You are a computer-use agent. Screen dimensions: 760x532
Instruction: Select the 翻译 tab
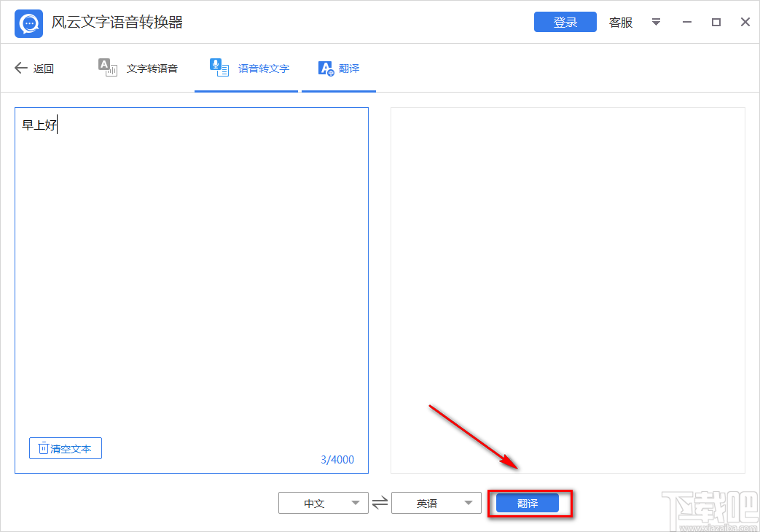pyautogui.click(x=339, y=69)
